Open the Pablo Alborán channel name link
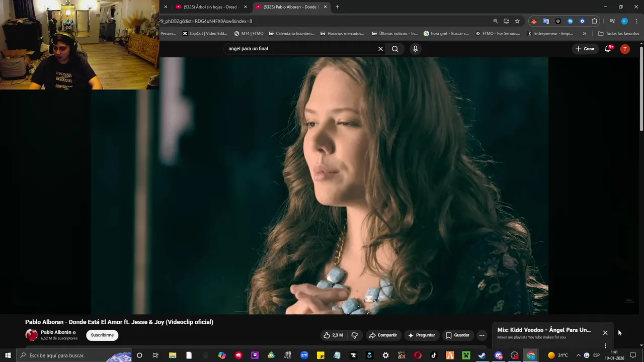Screen dimensions: 644x362 tap(56, 332)
